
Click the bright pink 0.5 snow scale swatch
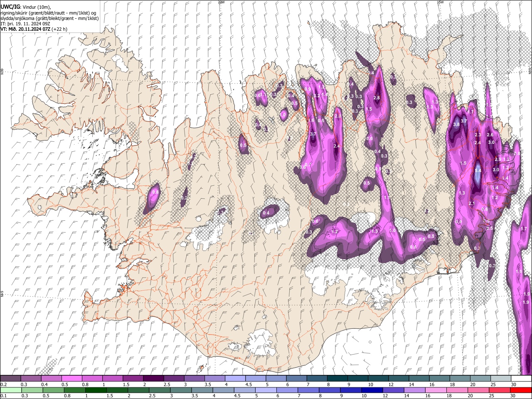coord(71,378)
